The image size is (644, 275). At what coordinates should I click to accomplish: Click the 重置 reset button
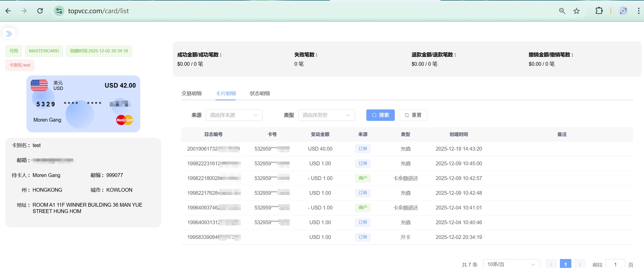[413, 115]
